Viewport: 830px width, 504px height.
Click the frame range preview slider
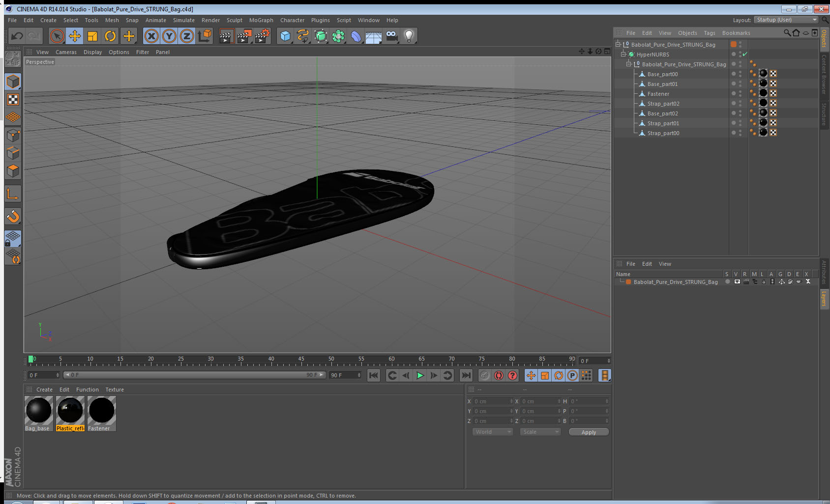click(195, 375)
